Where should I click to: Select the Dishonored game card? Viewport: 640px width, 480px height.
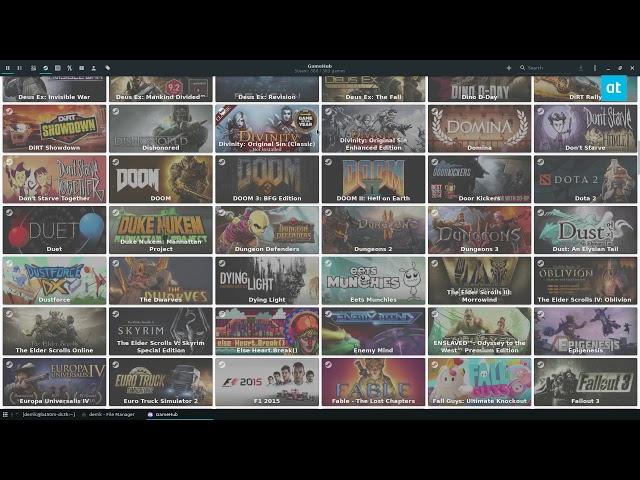click(161, 129)
